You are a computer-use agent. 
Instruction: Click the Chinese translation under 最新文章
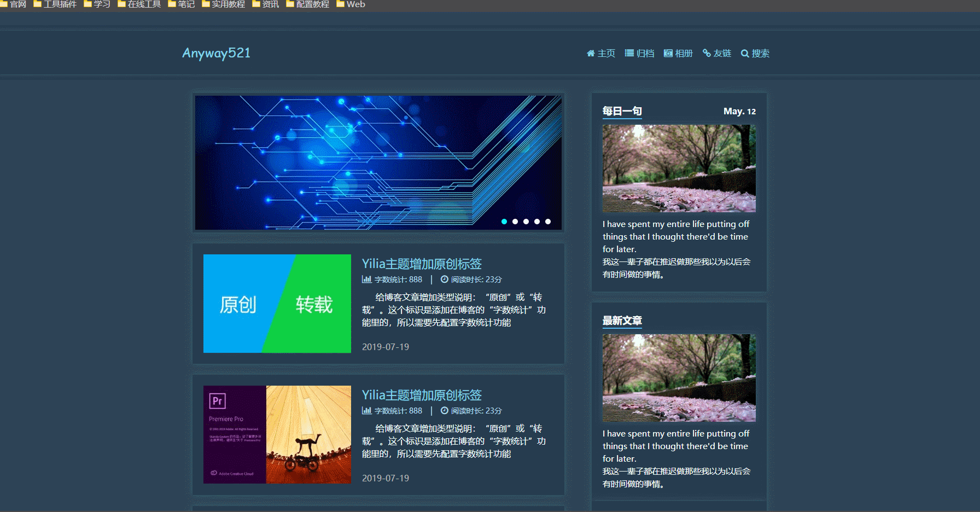click(x=676, y=478)
